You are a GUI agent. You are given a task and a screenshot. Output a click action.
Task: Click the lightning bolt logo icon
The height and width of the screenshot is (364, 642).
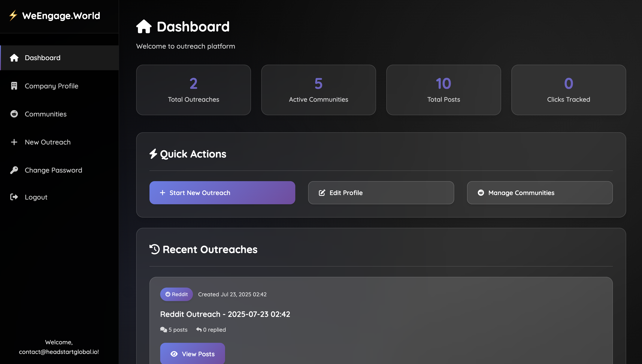[13, 15]
